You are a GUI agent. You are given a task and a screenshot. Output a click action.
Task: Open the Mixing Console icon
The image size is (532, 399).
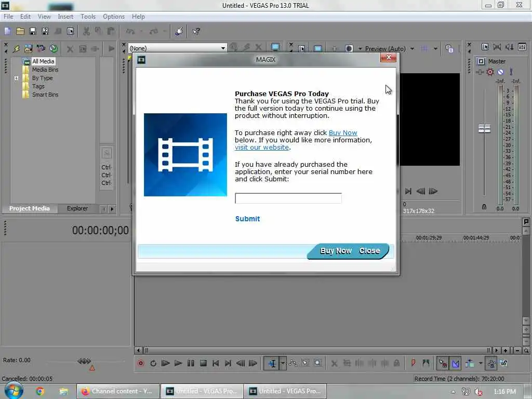click(x=522, y=47)
